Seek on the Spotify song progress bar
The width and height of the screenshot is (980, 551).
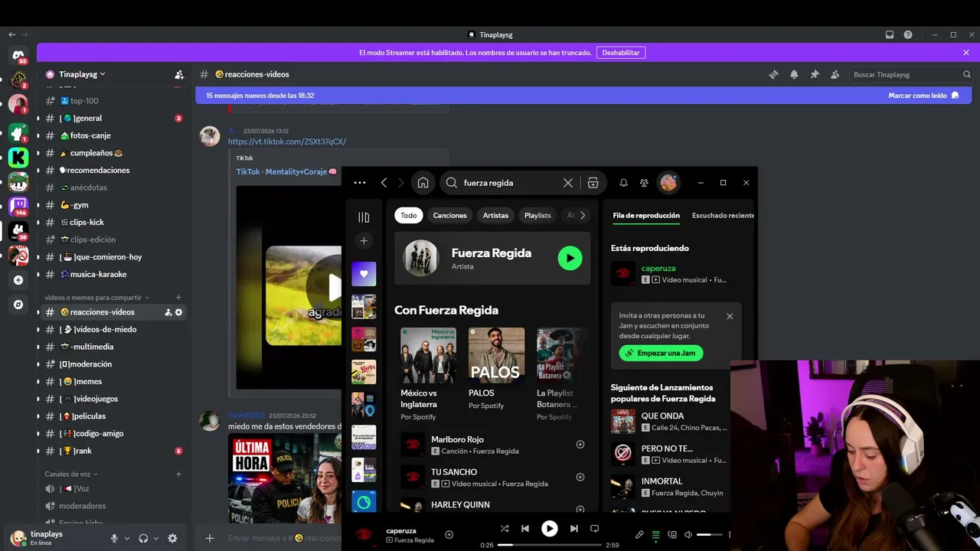click(550, 545)
